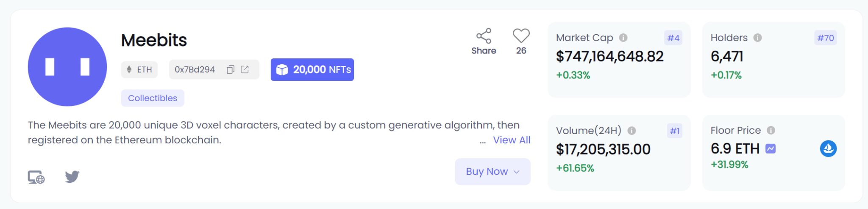Click the ETH chain badge
Image resolution: width=868 pixels, height=209 pixels.
click(x=139, y=69)
